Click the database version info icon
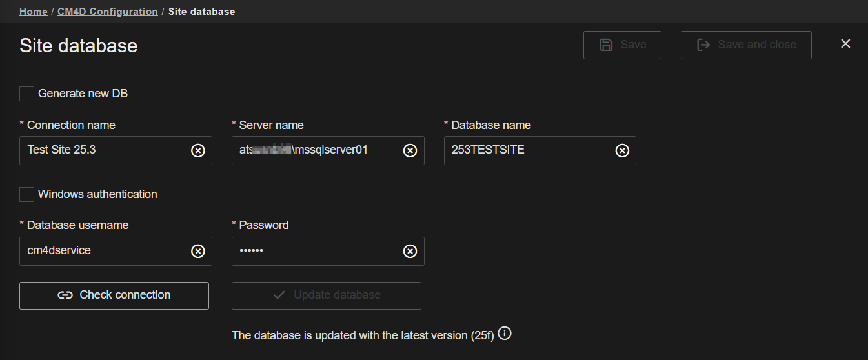The image size is (868, 360). point(505,334)
